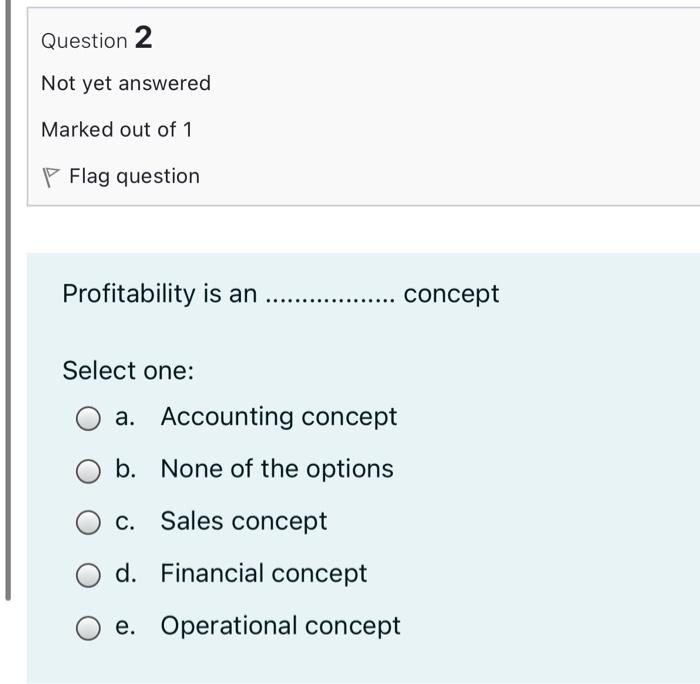Click the large number 2 in the question header
Viewport: 700px width, 684px height.
tap(143, 38)
